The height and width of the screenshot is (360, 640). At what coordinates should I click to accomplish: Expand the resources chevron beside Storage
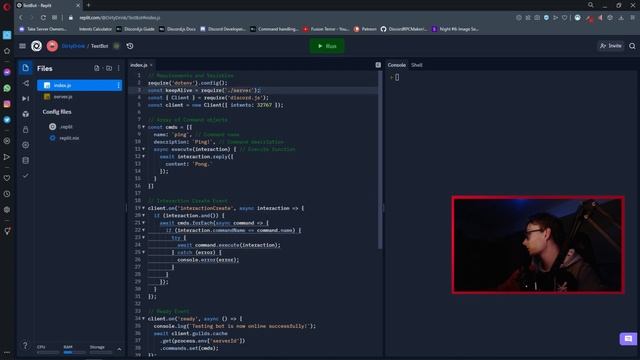[x=119, y=349]
